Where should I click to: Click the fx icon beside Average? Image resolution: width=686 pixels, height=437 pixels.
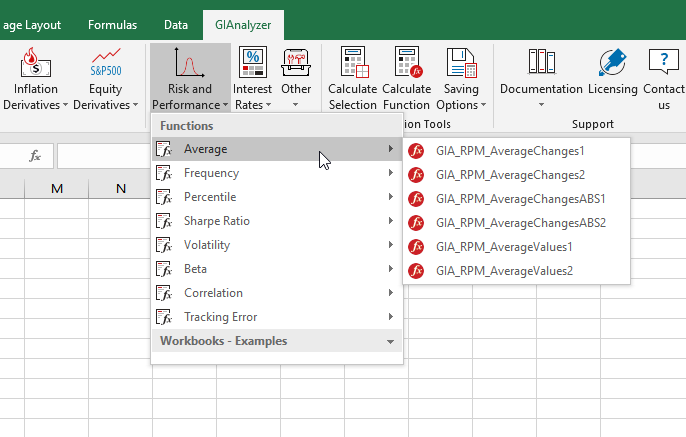pos(164,149)
